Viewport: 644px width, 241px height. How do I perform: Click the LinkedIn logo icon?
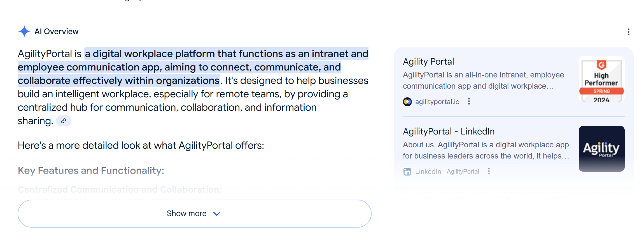pos(407,171)
